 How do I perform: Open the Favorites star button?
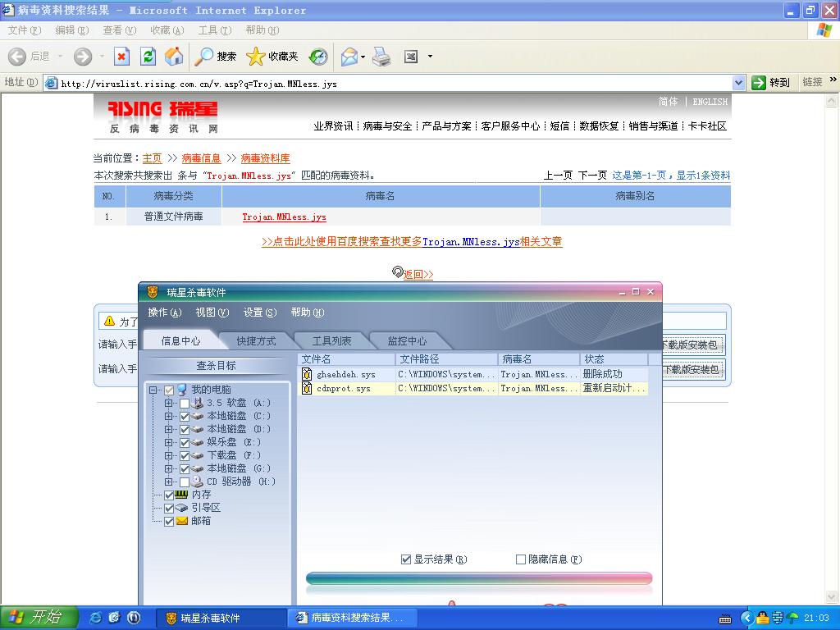(x=272, y=57)
